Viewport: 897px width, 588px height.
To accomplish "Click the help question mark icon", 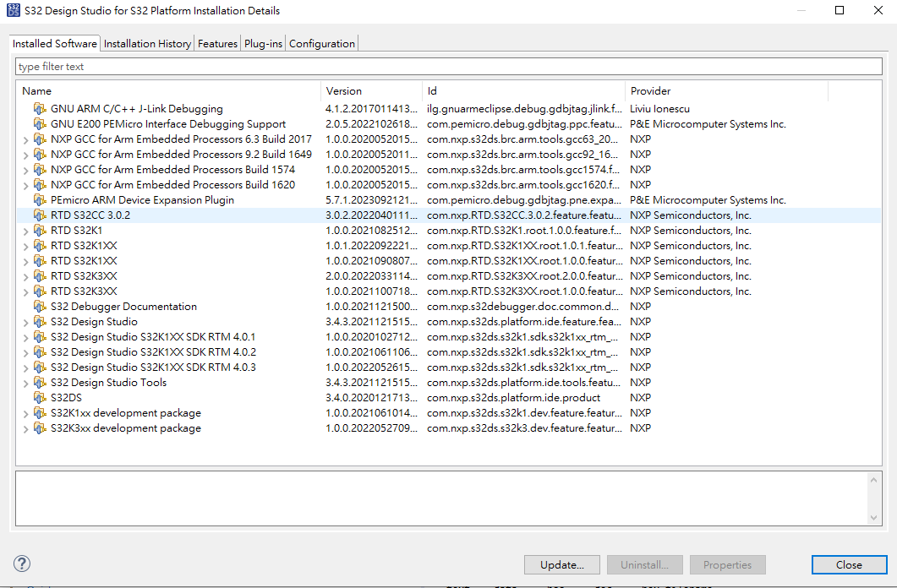I will tap(21, 563).
